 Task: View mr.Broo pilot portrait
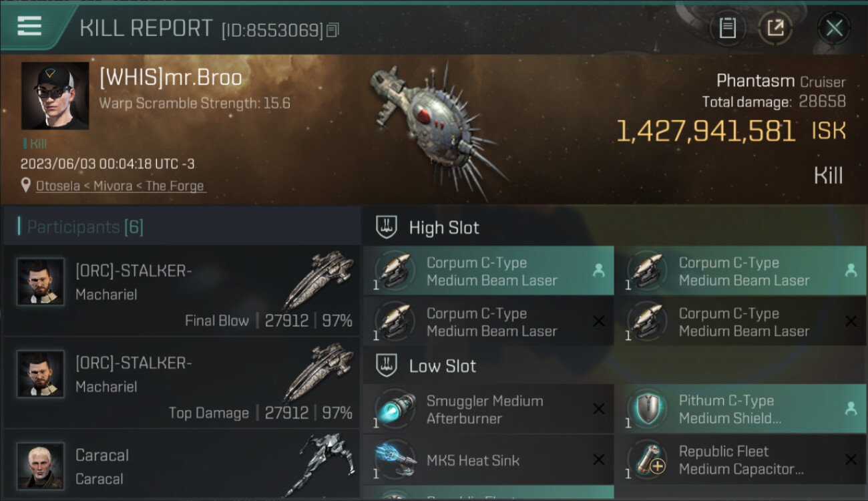click(x=55, y=96)
